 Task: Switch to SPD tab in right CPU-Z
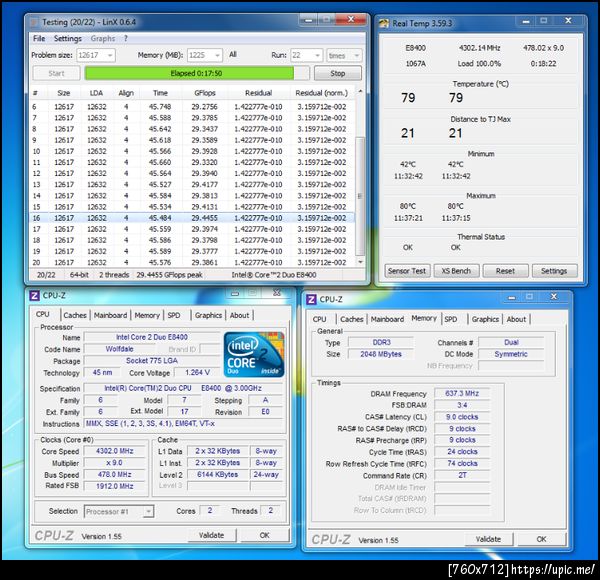pyautogui.click(x=451, y=319)
